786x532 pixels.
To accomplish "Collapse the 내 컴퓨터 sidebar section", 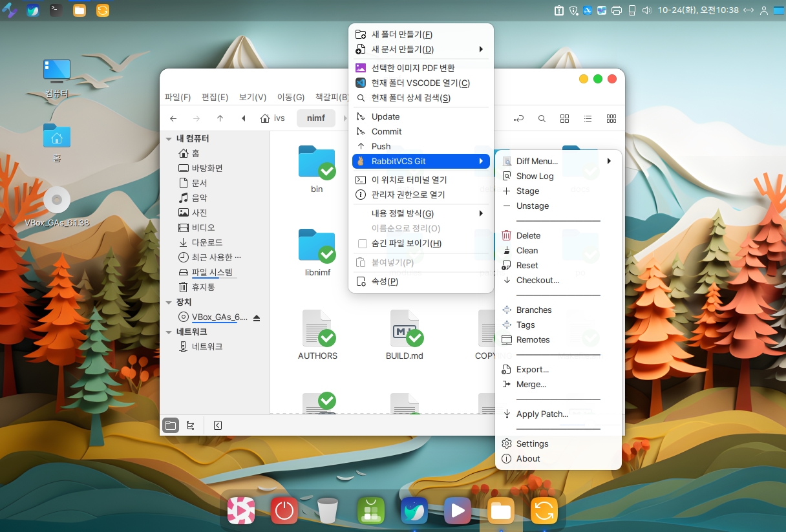I will [169, 139].
